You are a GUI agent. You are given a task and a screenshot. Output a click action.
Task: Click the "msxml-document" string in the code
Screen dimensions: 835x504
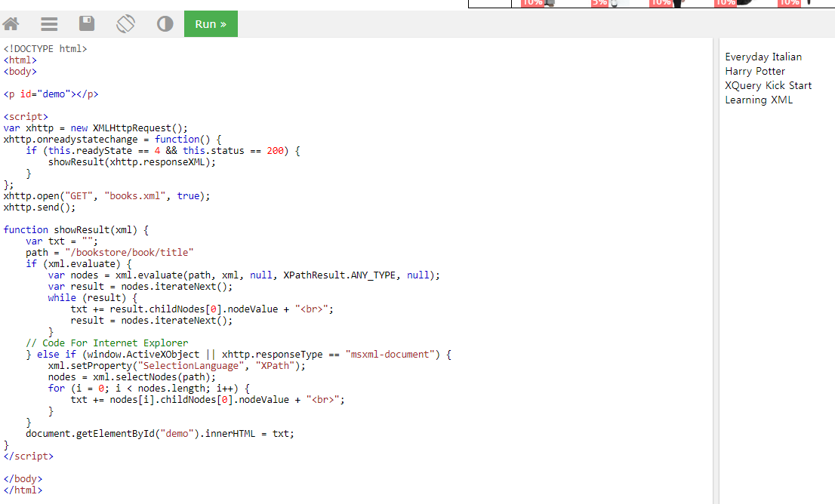(x=390, y=355)
